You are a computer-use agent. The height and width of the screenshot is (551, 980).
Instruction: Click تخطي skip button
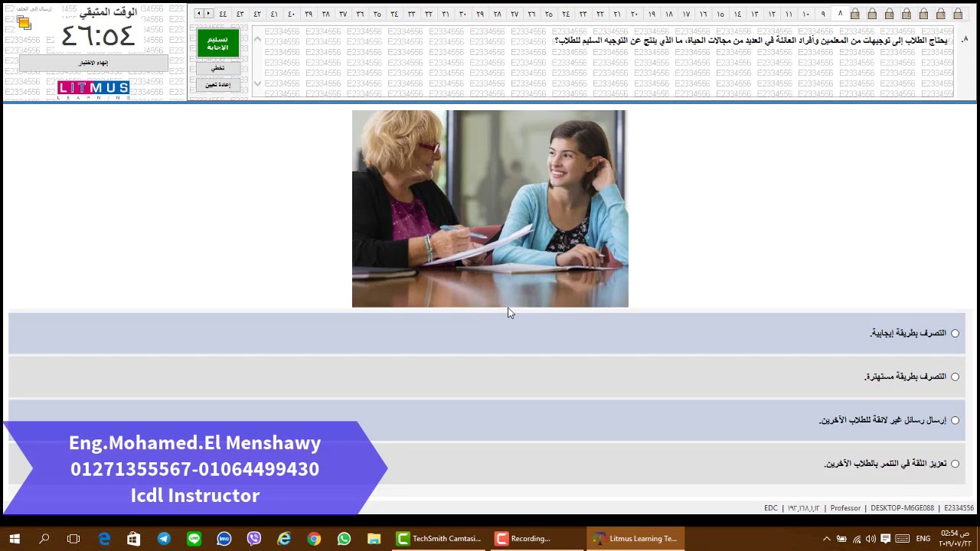(x=217, y=68)
